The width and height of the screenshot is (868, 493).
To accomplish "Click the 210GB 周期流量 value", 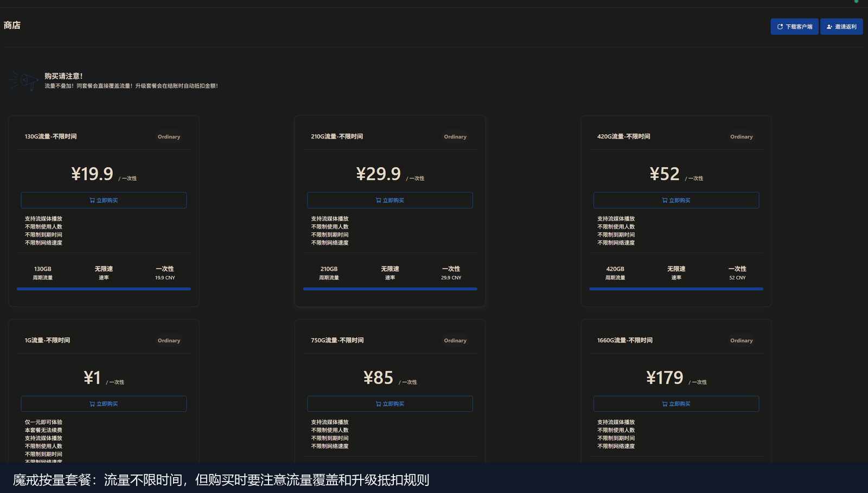I will 329,273.
